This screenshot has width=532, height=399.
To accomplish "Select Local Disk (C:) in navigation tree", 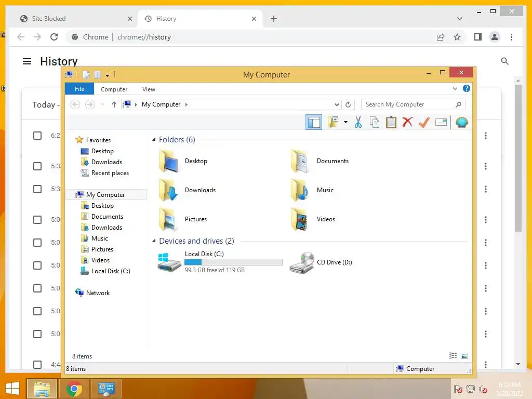I will [x=111, y=271].
